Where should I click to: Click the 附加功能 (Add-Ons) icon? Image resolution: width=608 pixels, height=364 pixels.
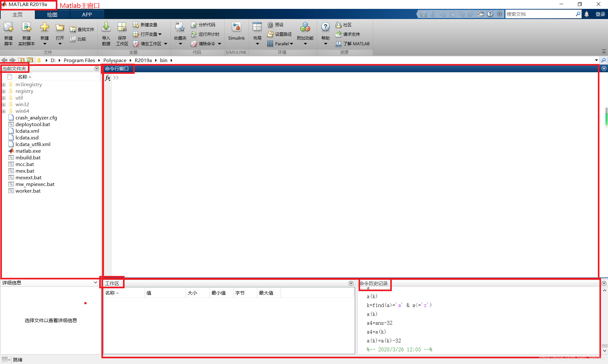(305, 27)
